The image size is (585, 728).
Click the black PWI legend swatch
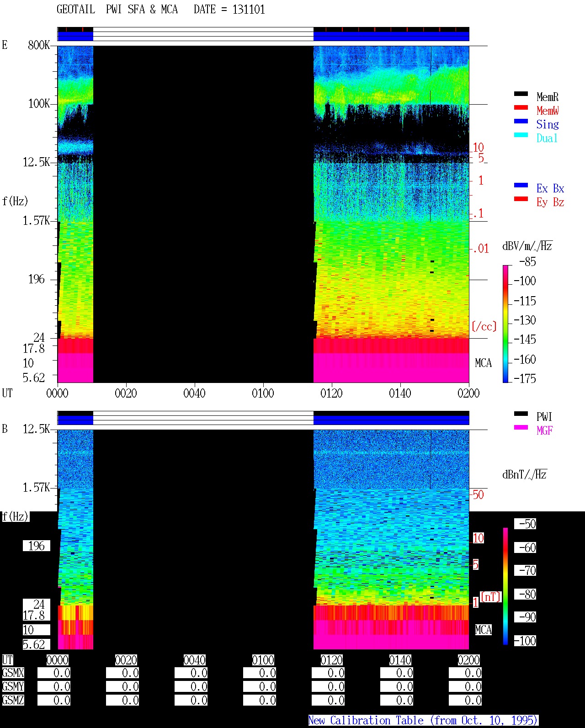(521, 414)
